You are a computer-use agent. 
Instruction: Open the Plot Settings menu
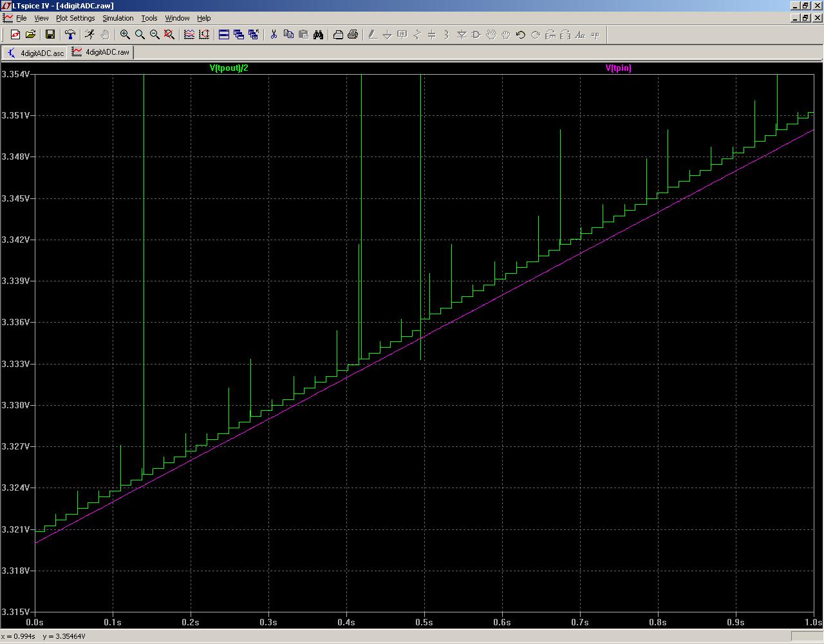[75, 18]
